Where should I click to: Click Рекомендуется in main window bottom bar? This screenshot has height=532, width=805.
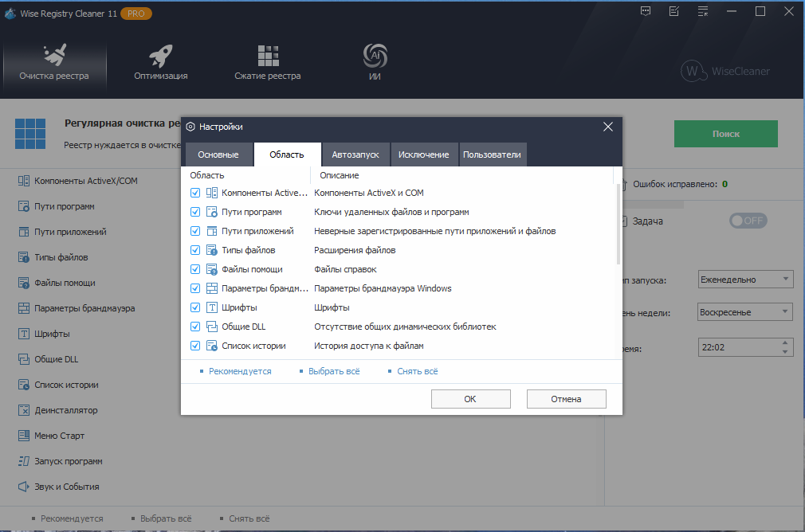72,518
